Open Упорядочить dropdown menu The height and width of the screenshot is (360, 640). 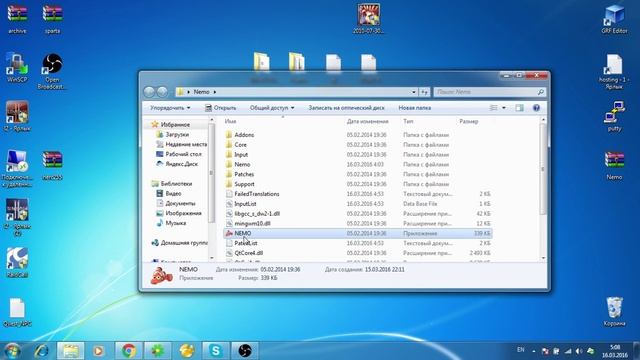click(170, 108)
